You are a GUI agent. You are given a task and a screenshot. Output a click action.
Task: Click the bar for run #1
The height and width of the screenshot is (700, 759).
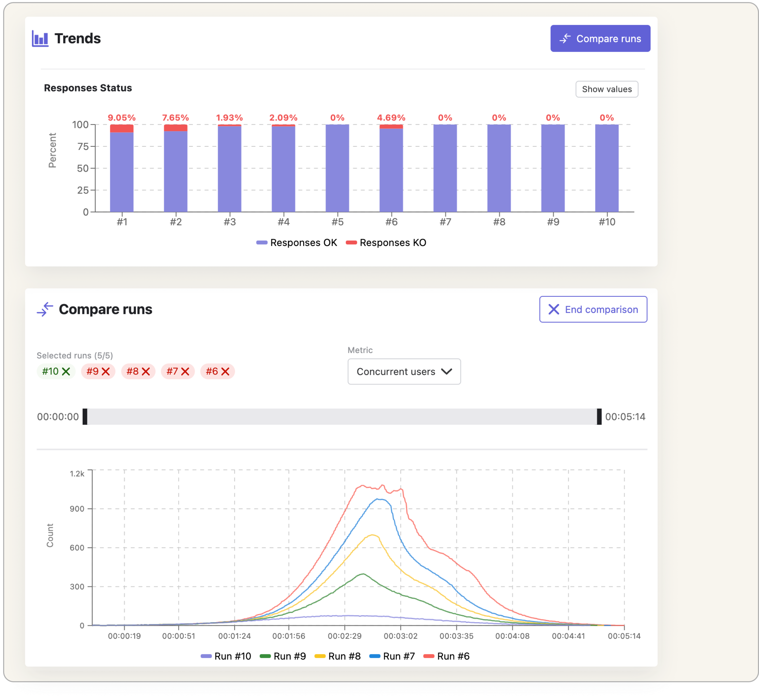coord(122,168)
